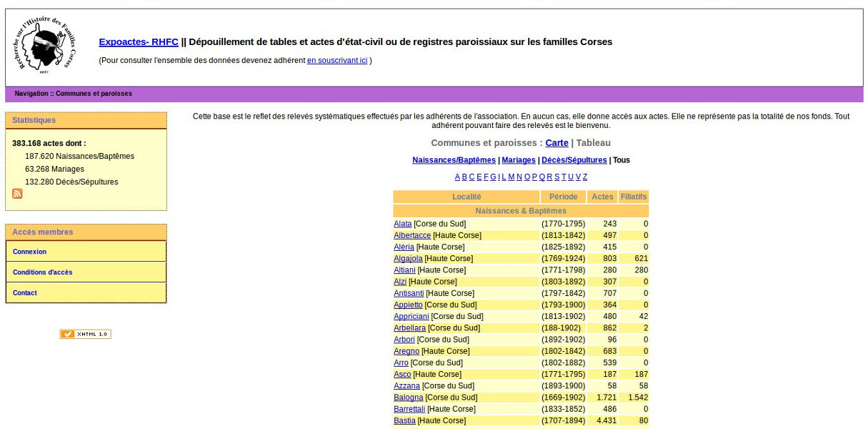Jump to localities starting with U
This screenshot has height=429, width=868.
click(x=571, y=177)
